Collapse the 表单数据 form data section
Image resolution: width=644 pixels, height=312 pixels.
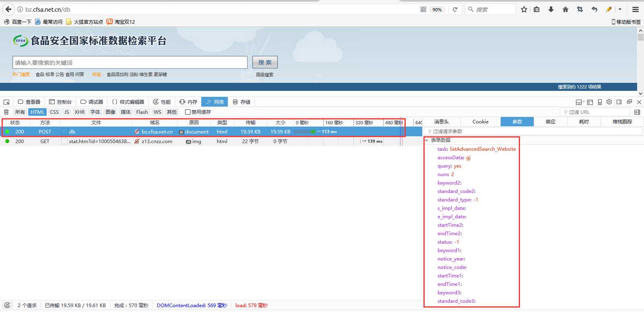point(427,140)
